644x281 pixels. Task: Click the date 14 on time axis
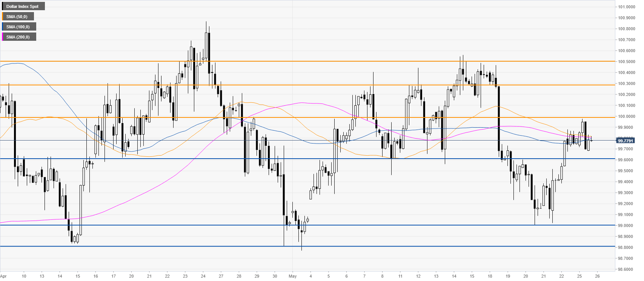coord(454,276)
